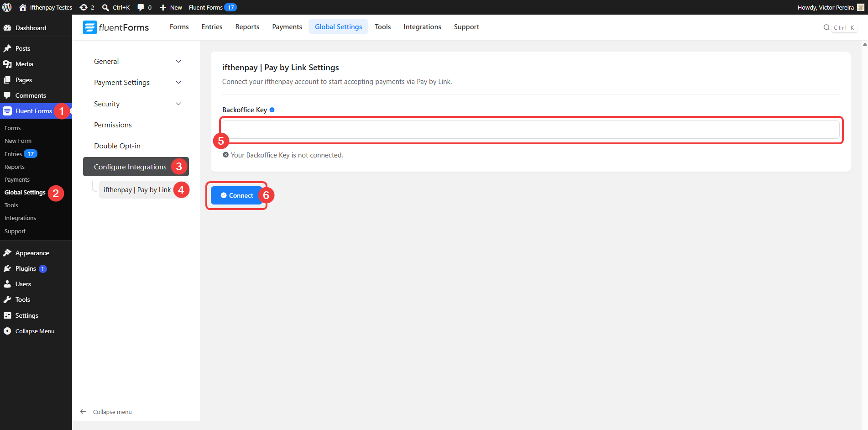Click the user avatar for Victor Pereira
The width and height of the screenshot is (868, 430).
tap(861, 7)
